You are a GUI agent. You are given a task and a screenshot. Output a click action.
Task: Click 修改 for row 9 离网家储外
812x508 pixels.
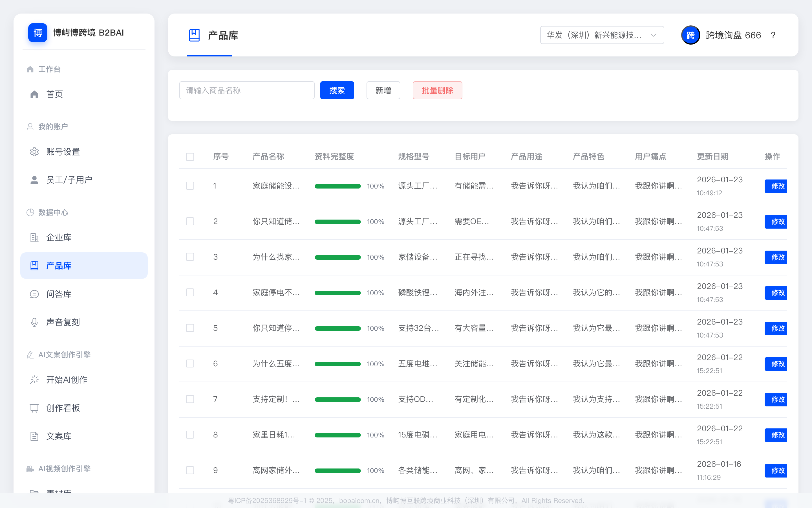(x=776, y=471)
